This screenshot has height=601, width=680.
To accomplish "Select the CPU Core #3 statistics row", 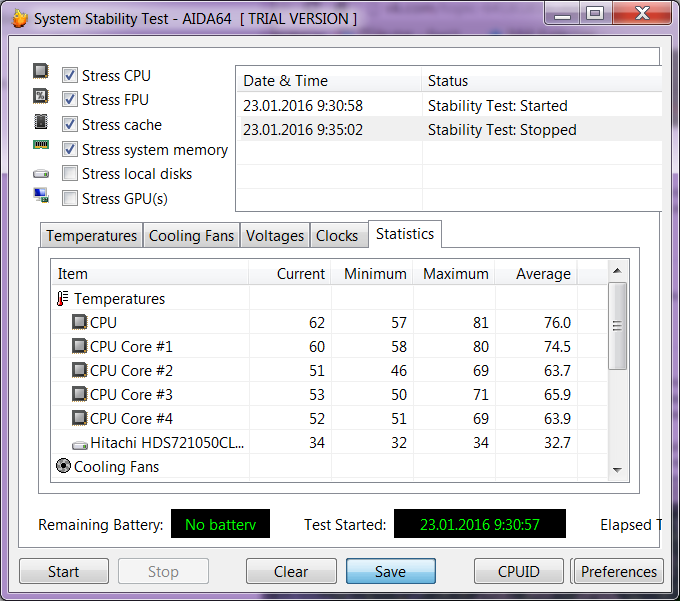I will click(329, 394).
